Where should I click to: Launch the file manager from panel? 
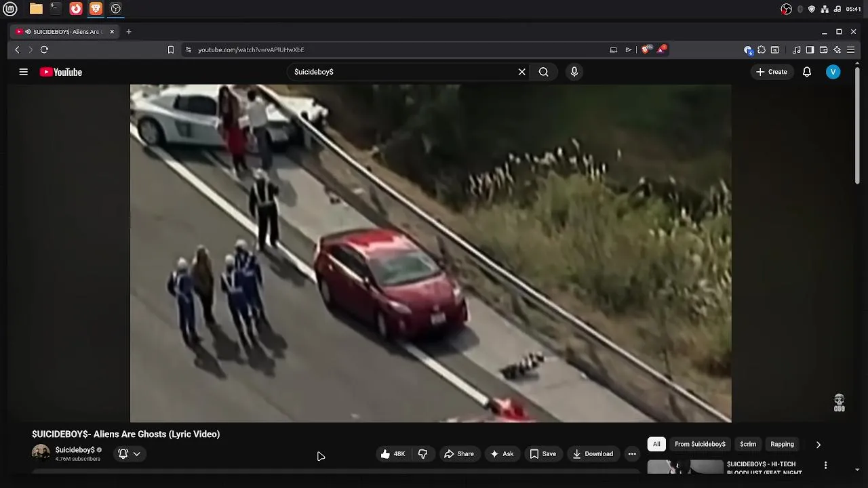pos(36,9)
